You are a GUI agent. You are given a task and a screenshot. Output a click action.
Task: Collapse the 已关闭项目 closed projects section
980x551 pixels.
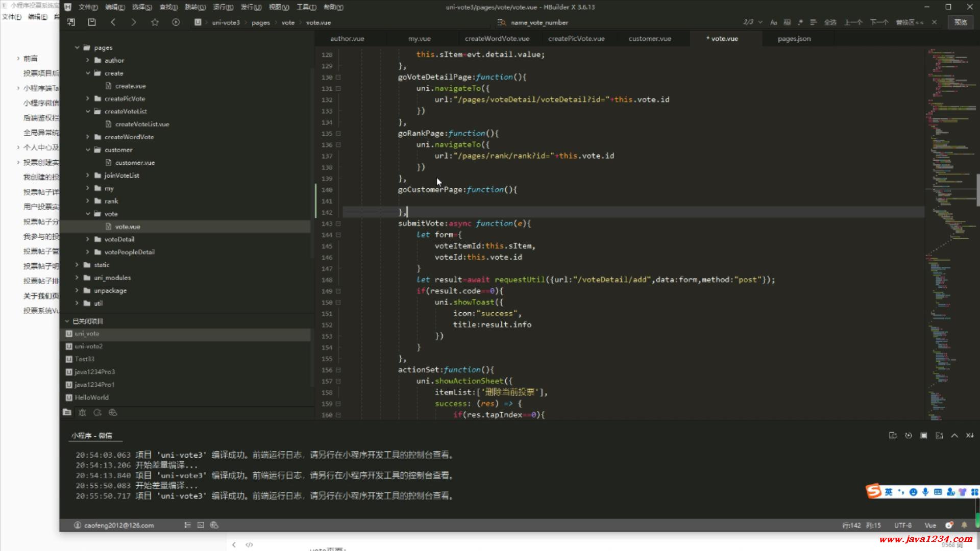point(67,321)
